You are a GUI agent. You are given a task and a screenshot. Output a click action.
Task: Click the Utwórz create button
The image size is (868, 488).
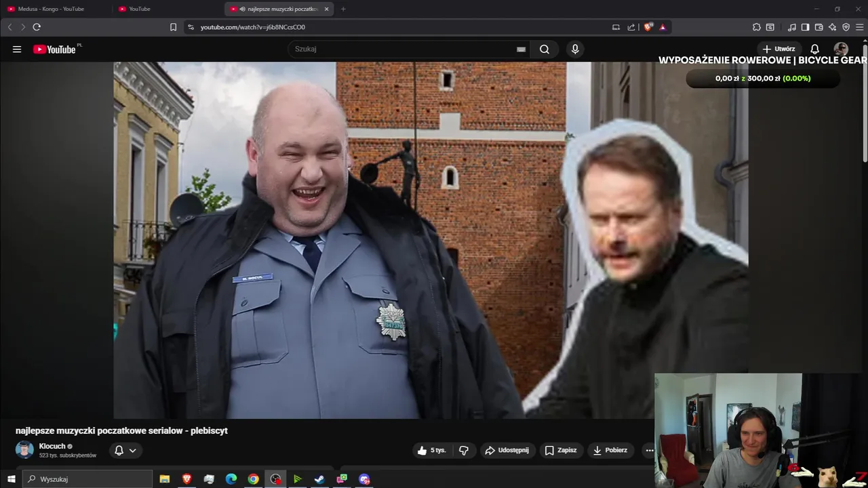pyautogui.click(x=778, y=49)
